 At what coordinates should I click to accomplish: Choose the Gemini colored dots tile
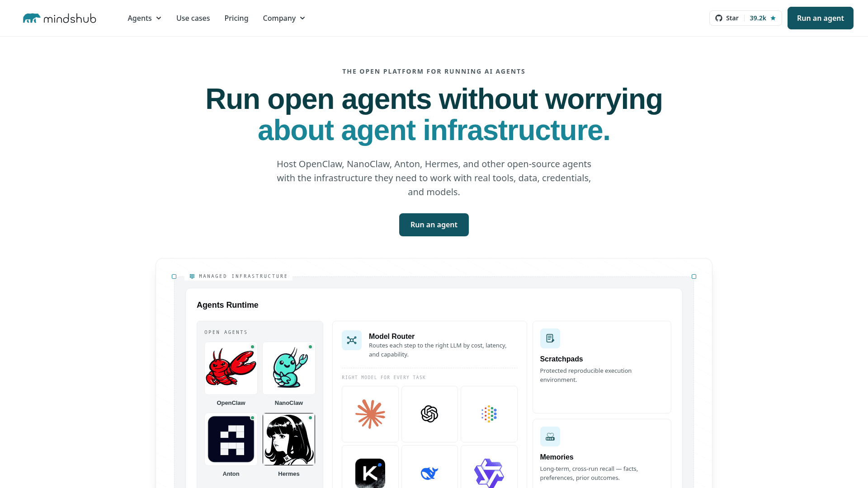(x=489, y=414)
